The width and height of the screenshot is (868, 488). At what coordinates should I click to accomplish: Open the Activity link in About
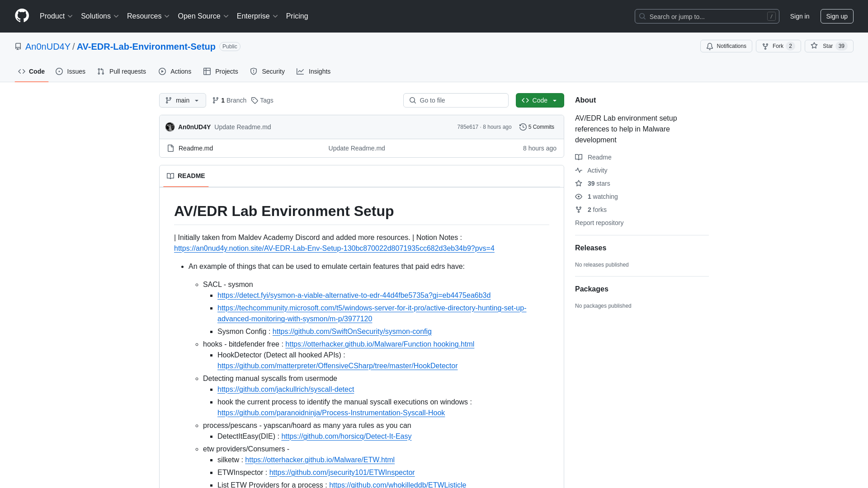(x=591, y=170)
